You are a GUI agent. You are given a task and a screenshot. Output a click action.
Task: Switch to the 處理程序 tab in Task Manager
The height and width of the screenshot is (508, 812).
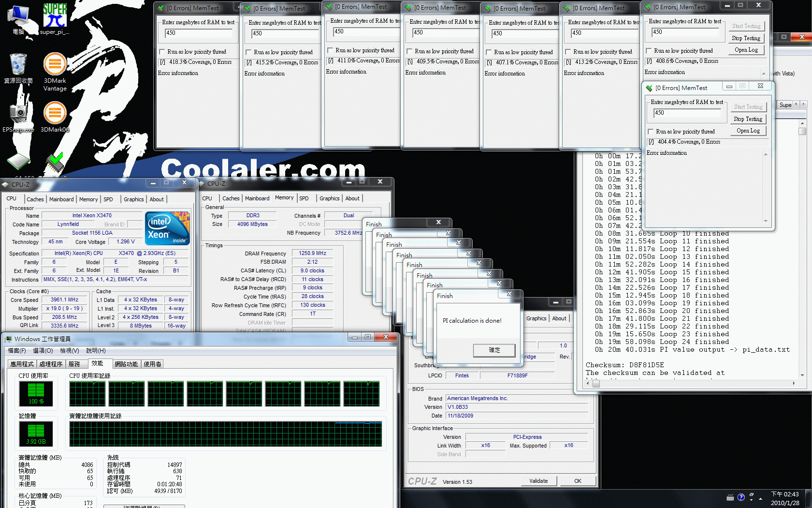coord(51,364)
